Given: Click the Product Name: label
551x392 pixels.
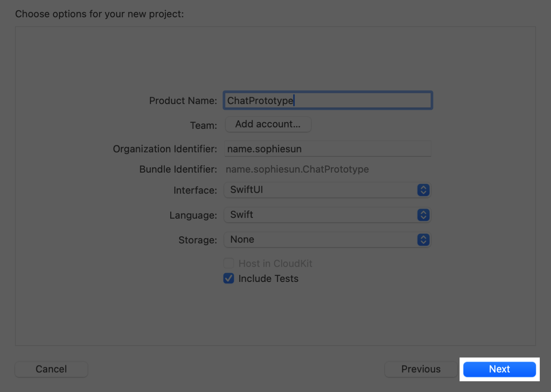Looking at the screenshot, I should pyautogui.click(x=183, y=101).
